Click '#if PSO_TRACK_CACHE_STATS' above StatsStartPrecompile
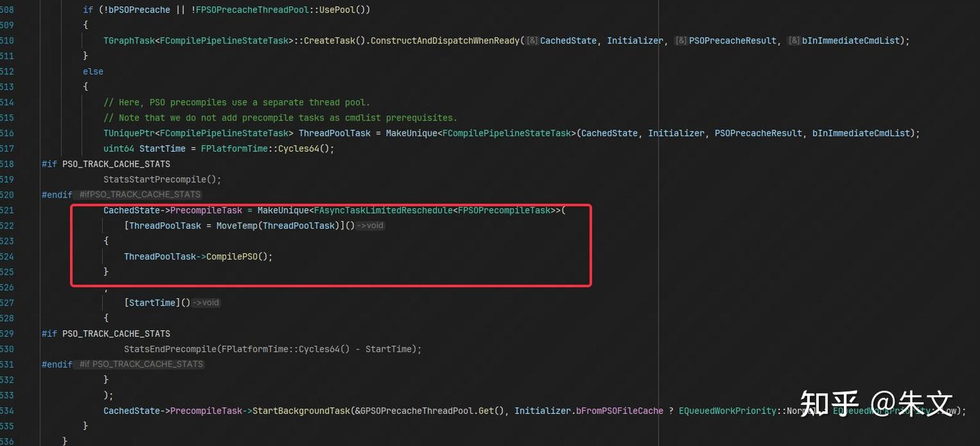Viewport: 980px width, 446px height. (105, 164)
